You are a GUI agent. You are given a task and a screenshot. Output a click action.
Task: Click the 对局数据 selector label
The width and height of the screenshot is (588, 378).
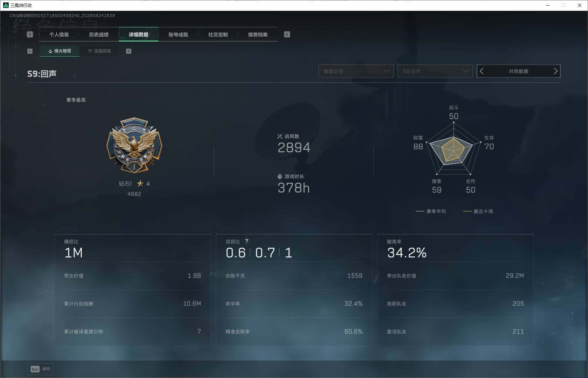coord(518,71)
